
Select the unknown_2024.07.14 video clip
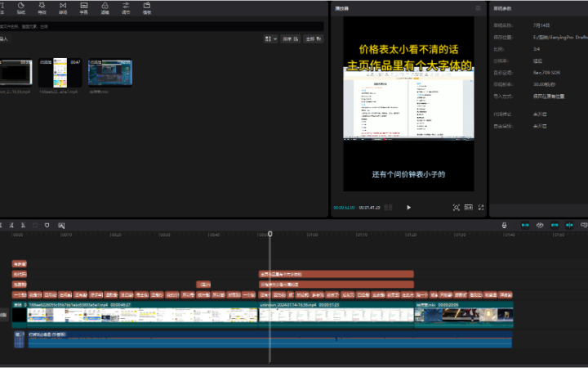click(336, 314)
